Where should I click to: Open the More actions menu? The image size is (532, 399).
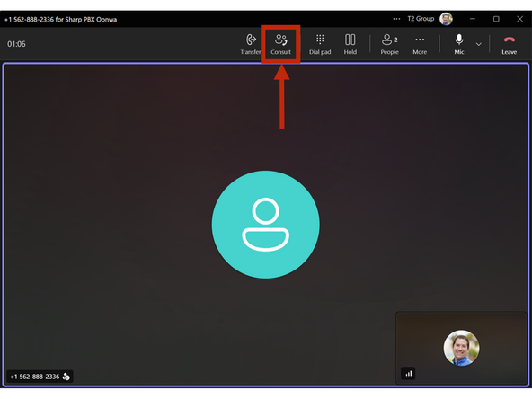point(420,44)
